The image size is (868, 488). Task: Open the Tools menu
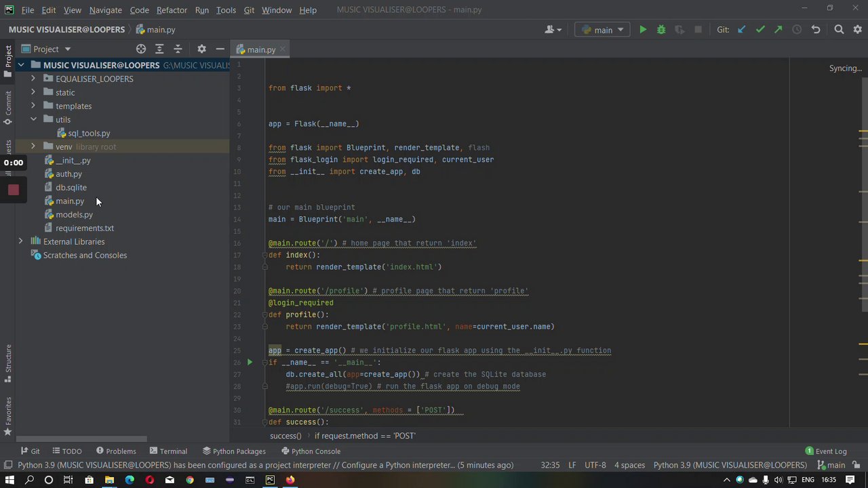(226, 10)
